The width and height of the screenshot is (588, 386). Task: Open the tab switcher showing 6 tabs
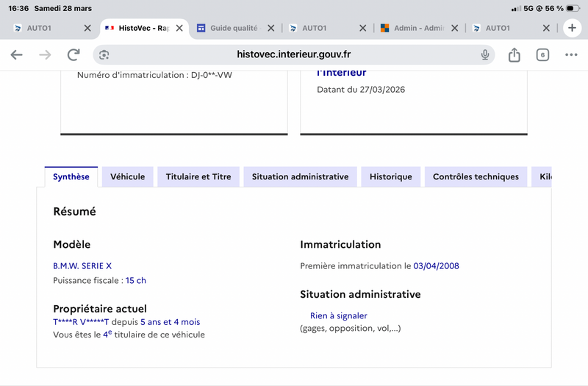[542, 55]
